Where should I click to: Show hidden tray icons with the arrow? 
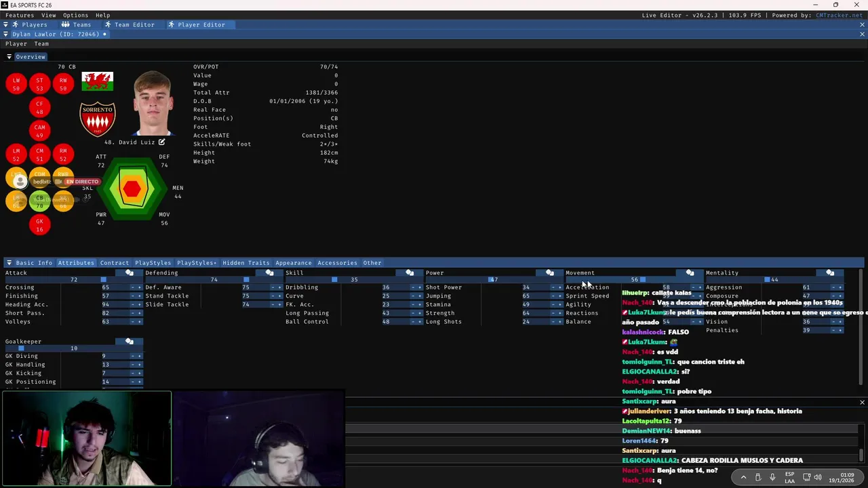click(x=743, y=477)
